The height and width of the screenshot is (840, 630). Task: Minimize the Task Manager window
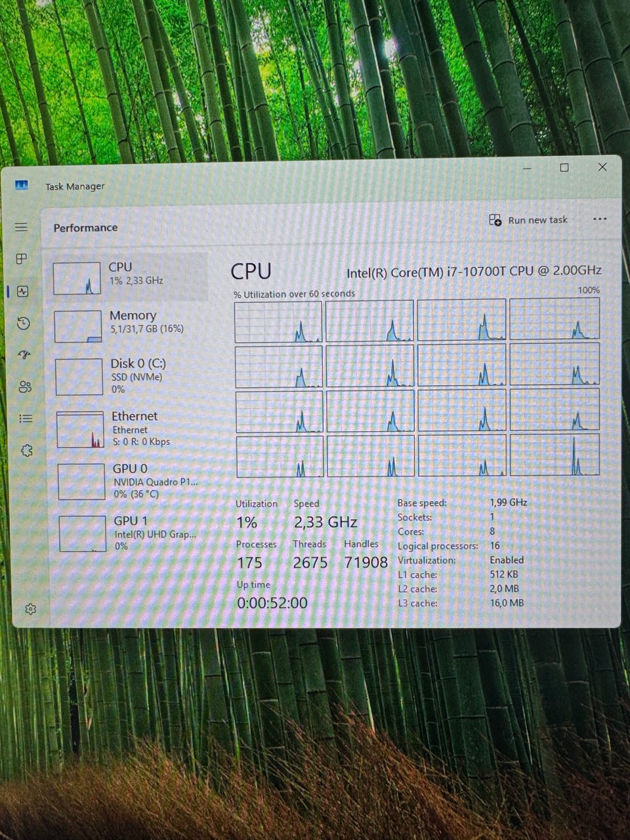click(527, 169)
